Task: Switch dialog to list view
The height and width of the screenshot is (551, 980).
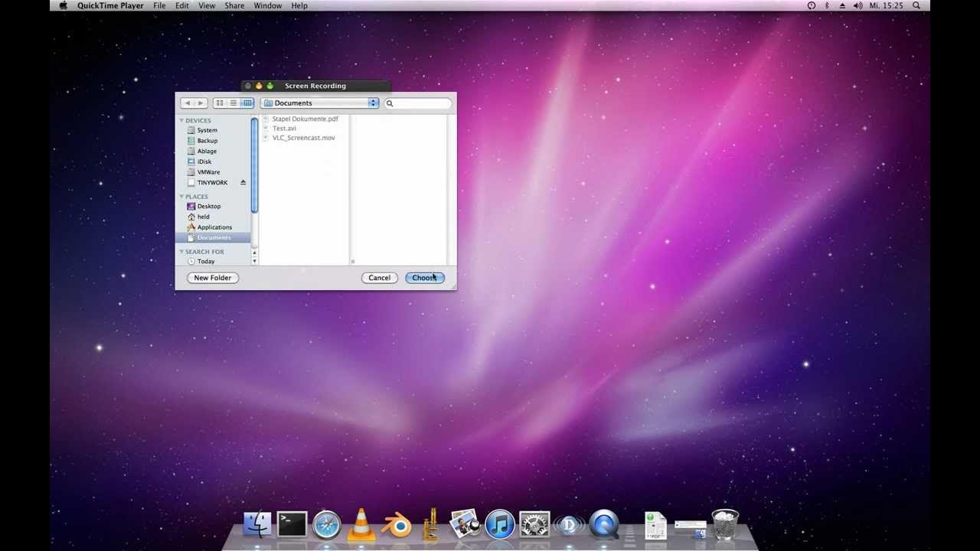Action: [234, 103]
